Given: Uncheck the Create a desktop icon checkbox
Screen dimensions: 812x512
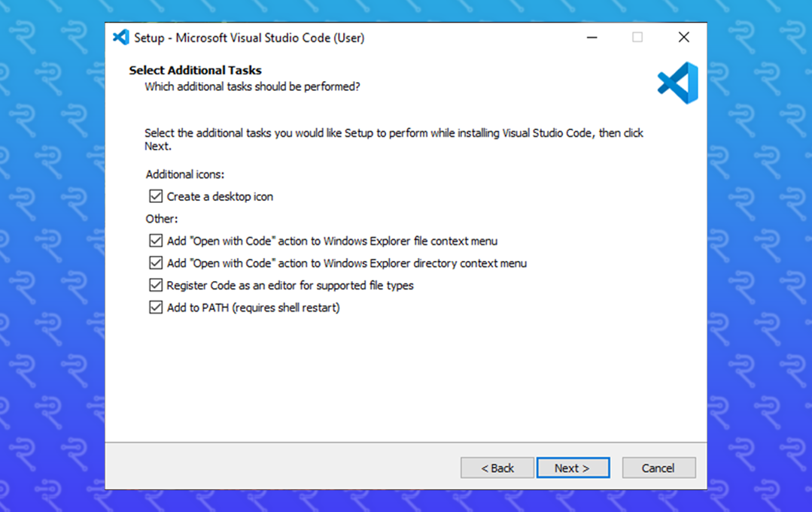Looking at the screenshot, I should (x=156, y=196).
